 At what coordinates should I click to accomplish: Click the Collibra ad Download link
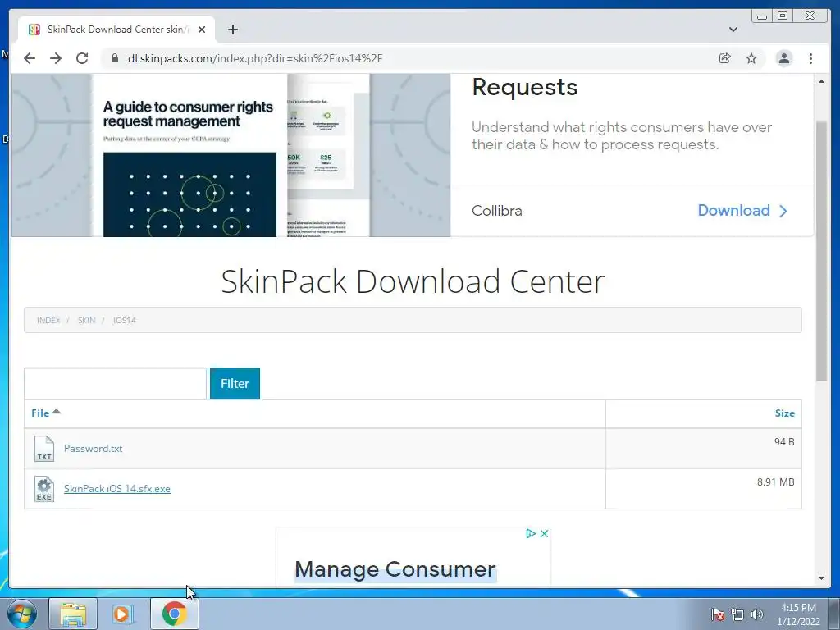742,211
